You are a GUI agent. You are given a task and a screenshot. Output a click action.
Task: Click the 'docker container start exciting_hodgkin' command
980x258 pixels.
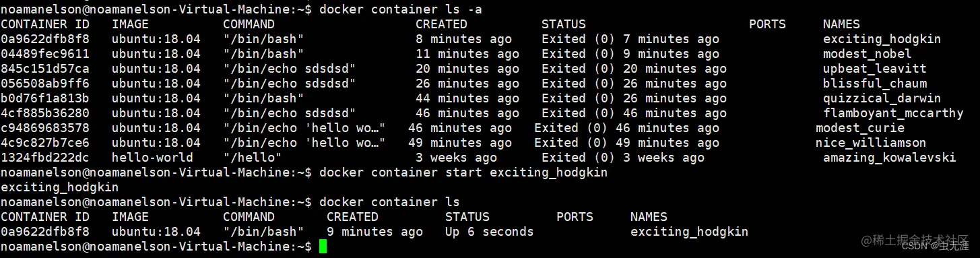463,172
